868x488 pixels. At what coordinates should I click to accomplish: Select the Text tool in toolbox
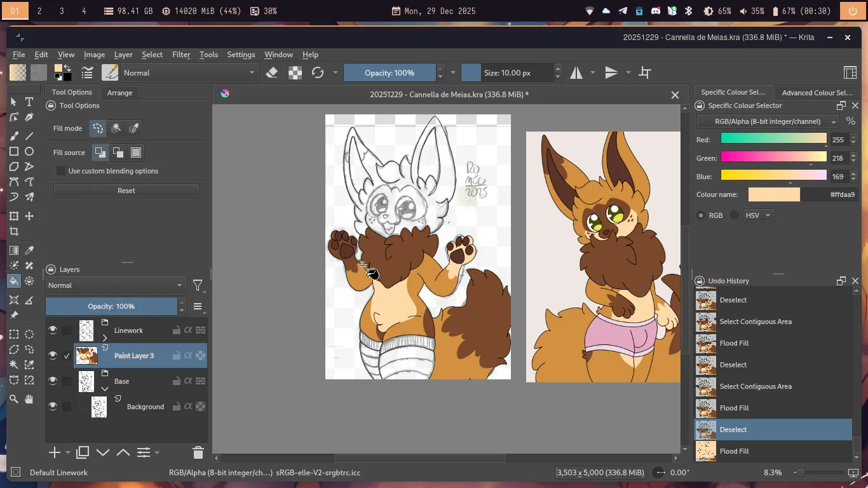(29, 102)
